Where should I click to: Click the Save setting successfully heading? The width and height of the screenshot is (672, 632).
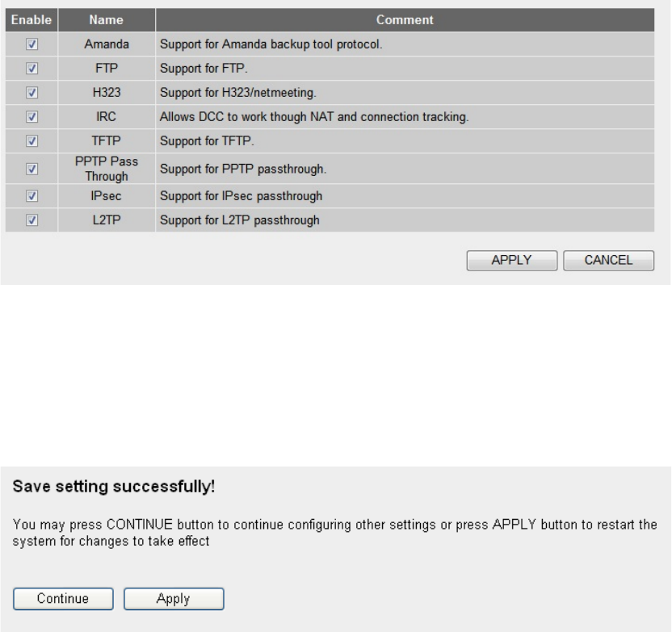coord(114,487)
